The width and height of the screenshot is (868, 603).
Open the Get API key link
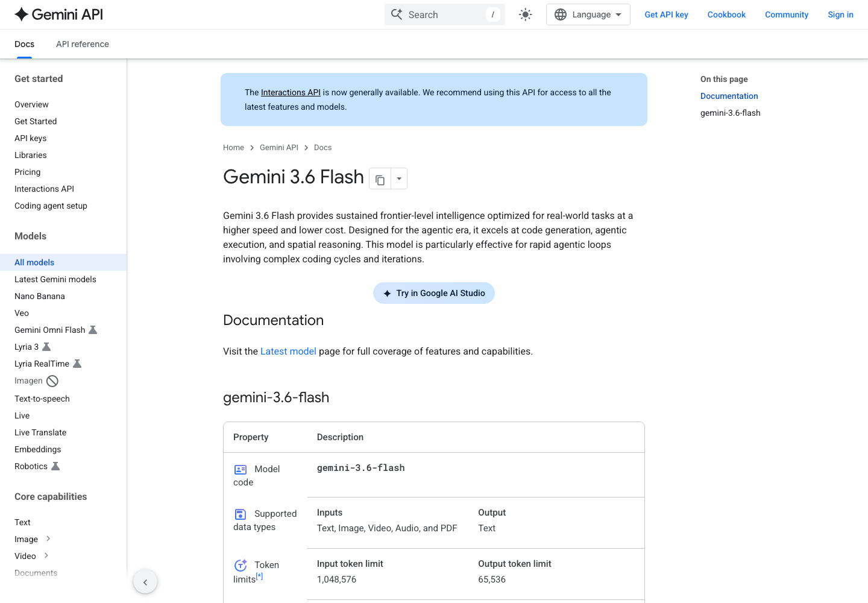point(666,14)
